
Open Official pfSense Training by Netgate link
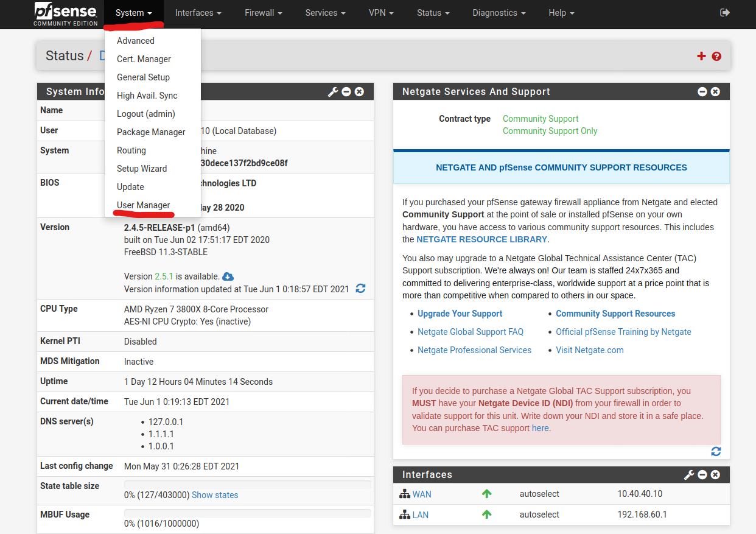click(623, 332)
